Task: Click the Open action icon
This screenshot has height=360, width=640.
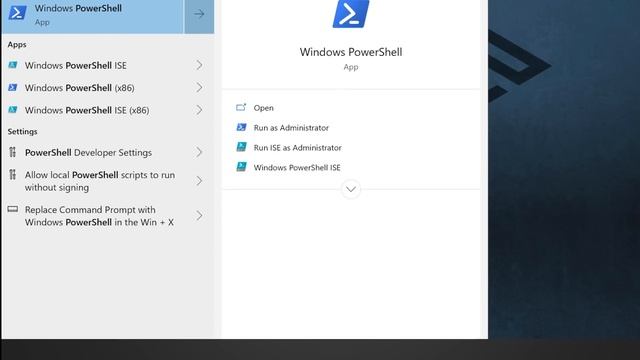Action: click(x=241, y=107)
